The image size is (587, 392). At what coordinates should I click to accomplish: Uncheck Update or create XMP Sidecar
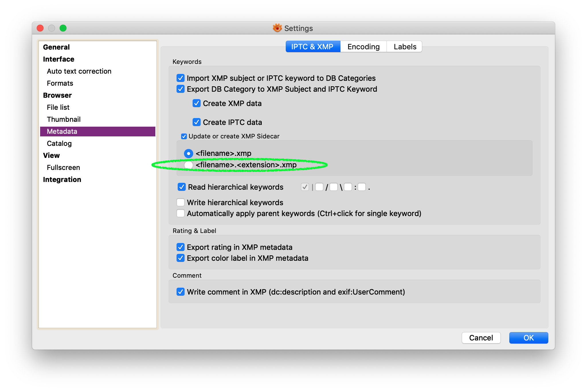point(184,136)
